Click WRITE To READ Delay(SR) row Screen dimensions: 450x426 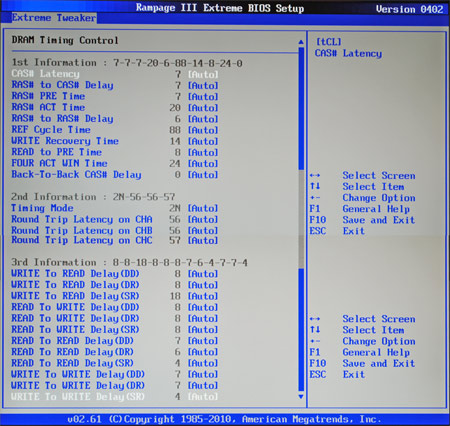coord(115,296)
